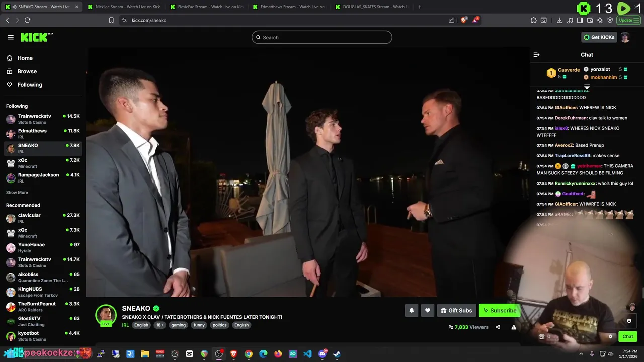Click the Subscribe button

(x=500, y=311)
